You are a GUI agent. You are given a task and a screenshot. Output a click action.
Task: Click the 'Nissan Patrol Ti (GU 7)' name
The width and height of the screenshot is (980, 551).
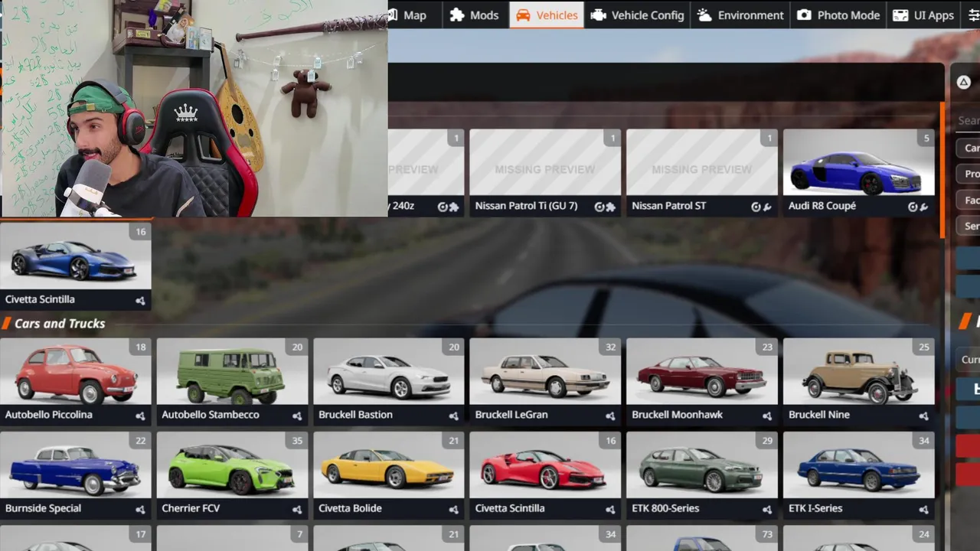click(x=526, y=206)
